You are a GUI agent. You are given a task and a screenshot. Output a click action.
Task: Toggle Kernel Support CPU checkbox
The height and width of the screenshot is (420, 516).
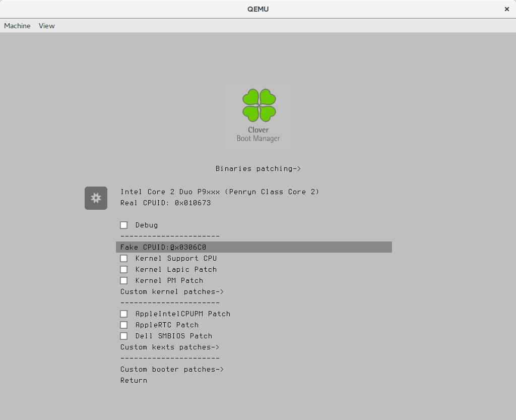(x=124, y=258)
